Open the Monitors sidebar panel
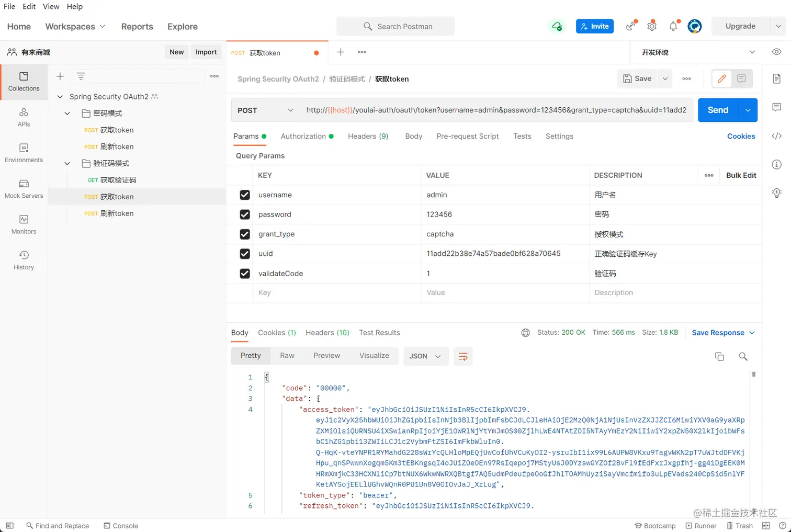 click(24, 224)
